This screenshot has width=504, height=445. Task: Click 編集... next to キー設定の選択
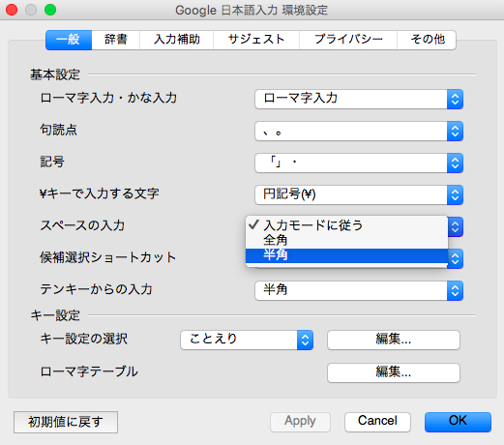click(394, 340)
